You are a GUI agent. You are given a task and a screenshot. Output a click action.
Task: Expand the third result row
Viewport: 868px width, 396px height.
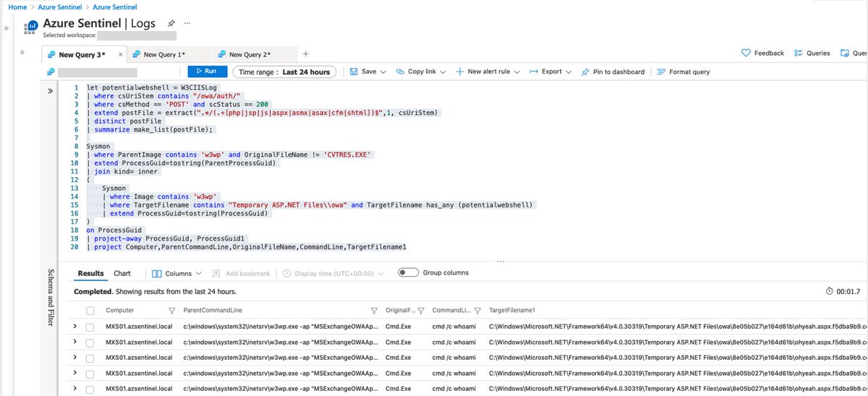(75, 358)
